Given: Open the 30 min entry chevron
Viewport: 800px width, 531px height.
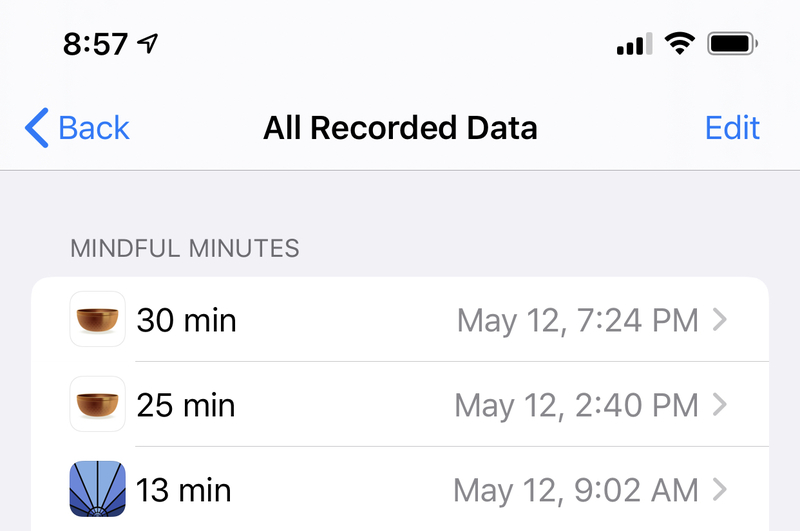Looking at the screenshot, I should coord(719,320).
